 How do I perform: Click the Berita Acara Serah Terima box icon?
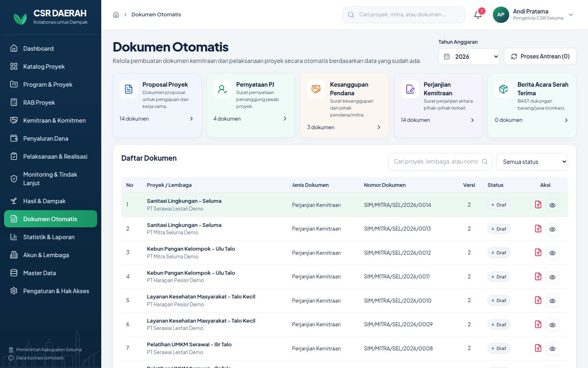coord(503,89)
